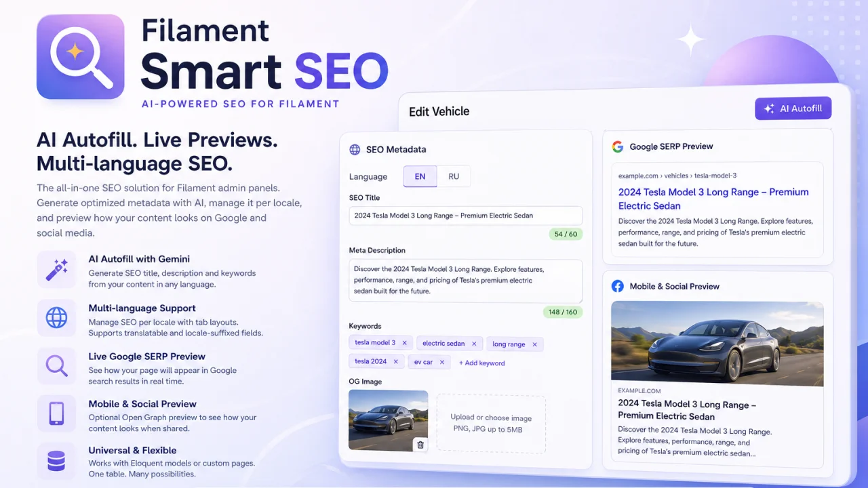868x488 pixels.
Task: Click the 148 / 160 character counter
Action: pyautogui.click(x=563, y=312)
